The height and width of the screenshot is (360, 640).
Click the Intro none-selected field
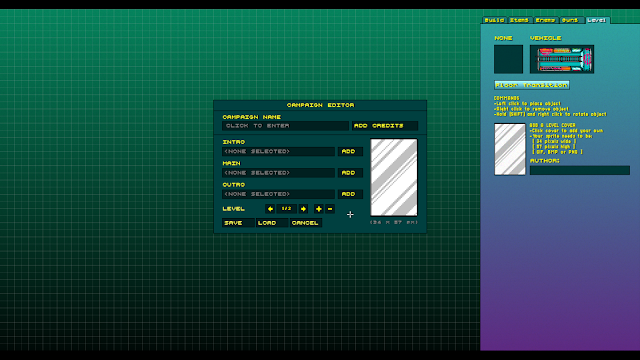[278, 151]
